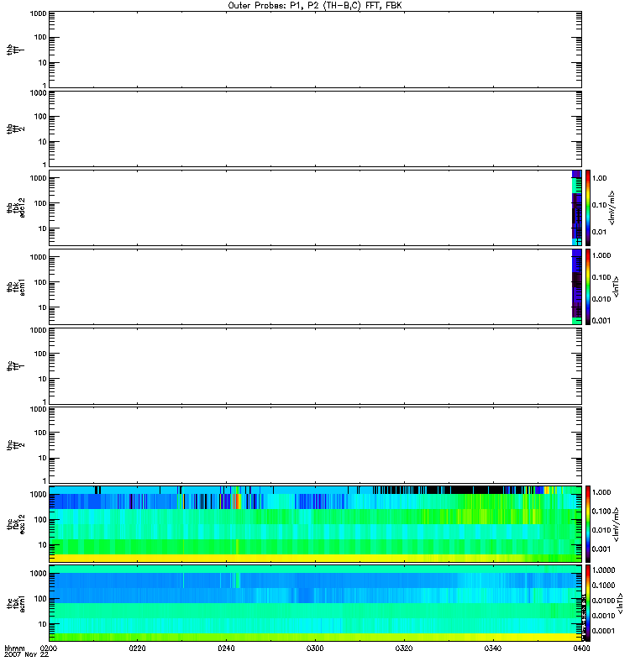Click the thc fbk scm1 spectrogram panel
The height and width of the screenshot is (672, 630).
click(315, 602)
